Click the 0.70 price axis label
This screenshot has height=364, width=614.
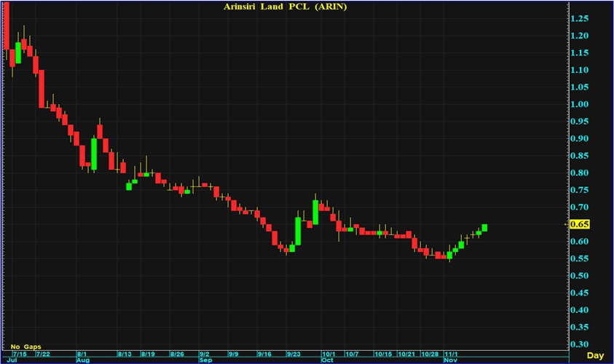click(x=580, y=207)
